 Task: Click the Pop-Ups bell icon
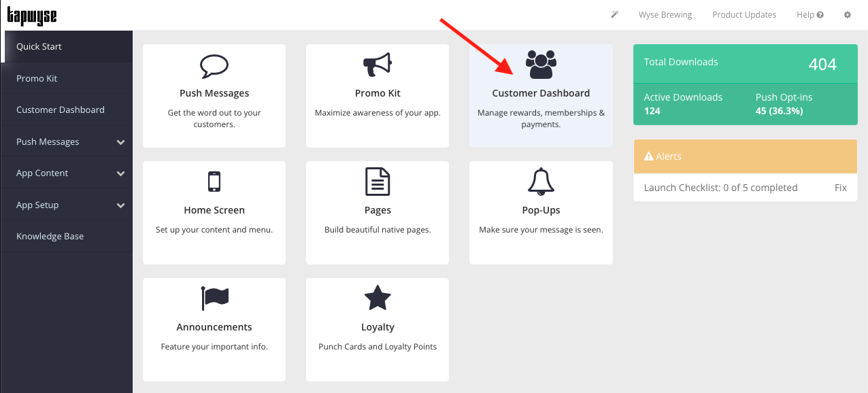(541, 182)
